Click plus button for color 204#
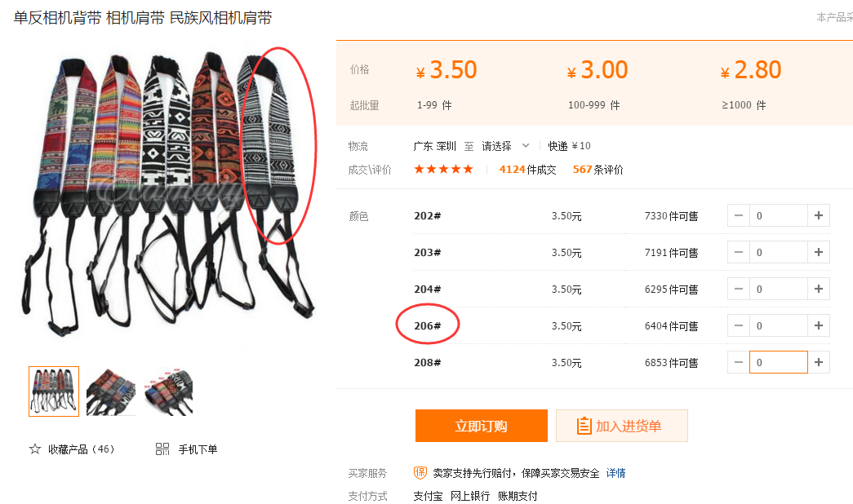The image size is (853, 504). [x=818, y=289]
